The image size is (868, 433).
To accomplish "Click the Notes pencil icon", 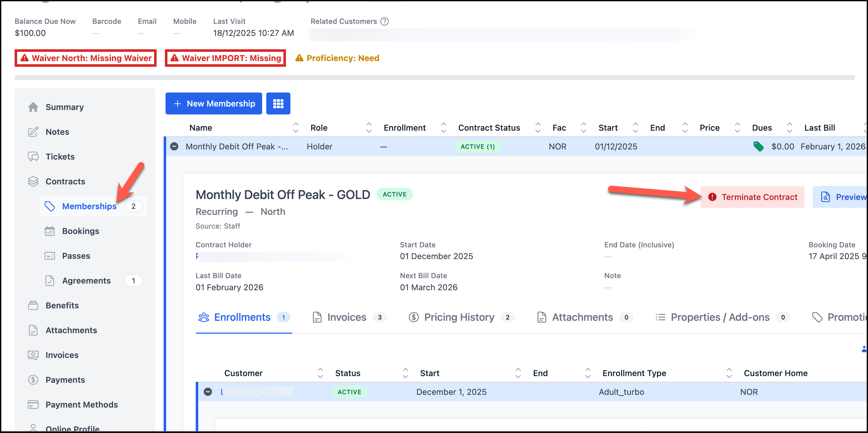I will [33, 132].
